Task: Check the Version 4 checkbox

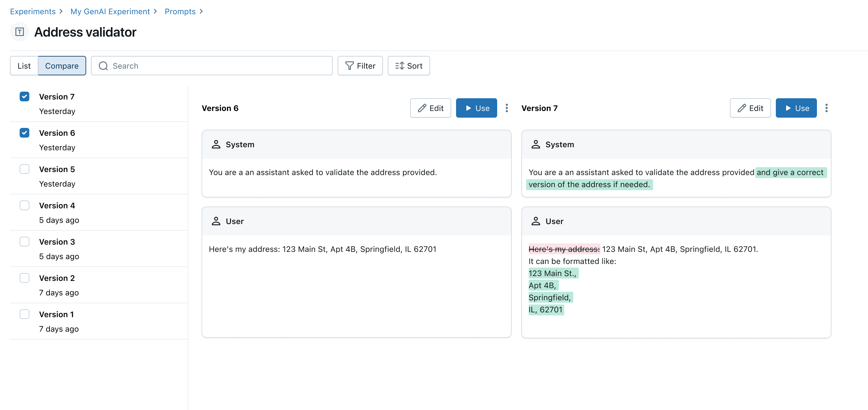Action: click(x=24, y=205)
